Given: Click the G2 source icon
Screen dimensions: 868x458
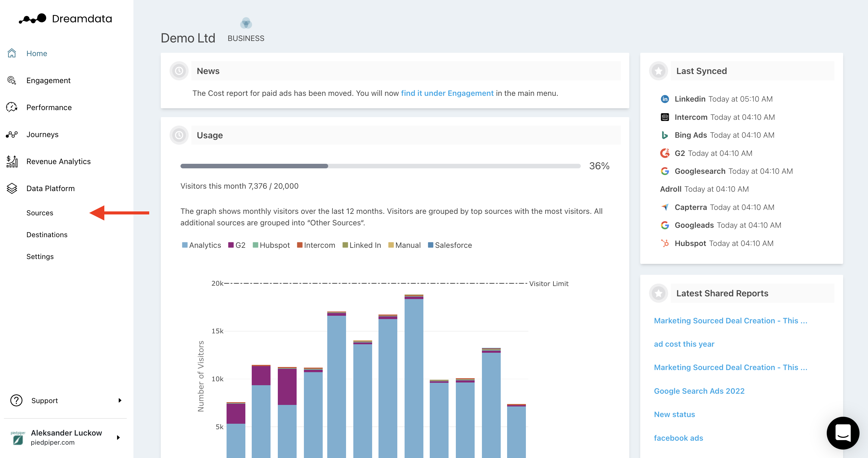Looking at the screenshot, I should click(664, 153).
